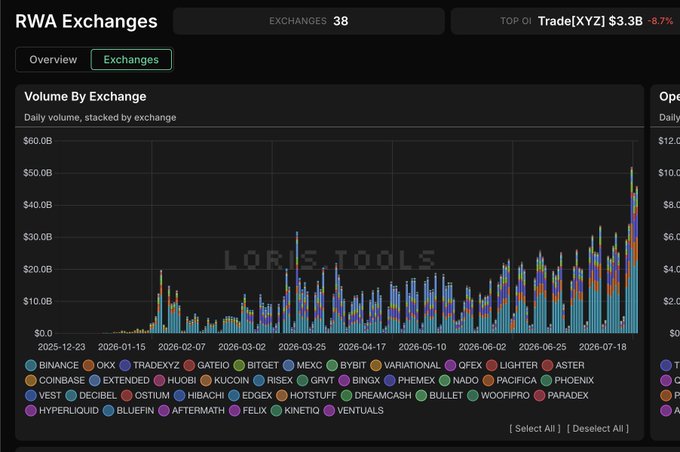Toggle FELIX legend entry
680x452 pixels.
248,411
